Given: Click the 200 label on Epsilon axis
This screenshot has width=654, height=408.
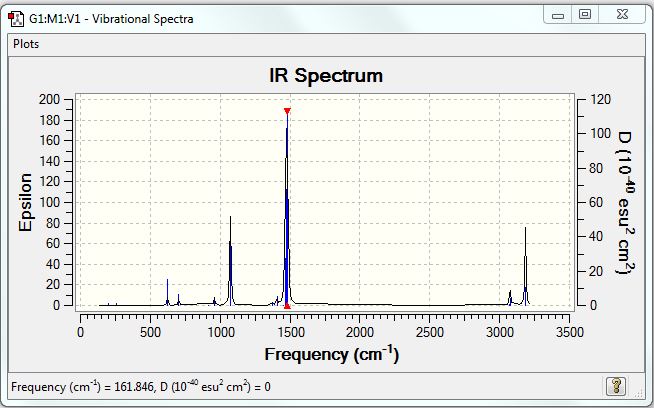Looking at the screenshot, I should pos(49,99).
